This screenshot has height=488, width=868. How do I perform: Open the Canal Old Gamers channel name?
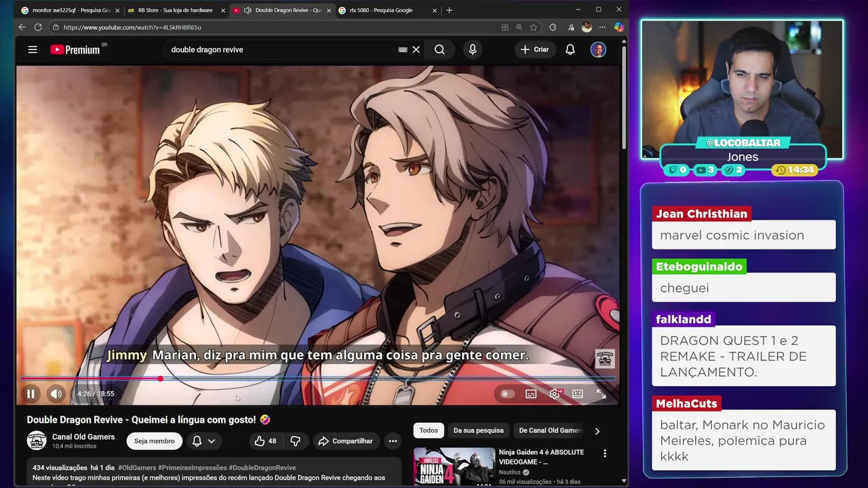pos(83,437)
